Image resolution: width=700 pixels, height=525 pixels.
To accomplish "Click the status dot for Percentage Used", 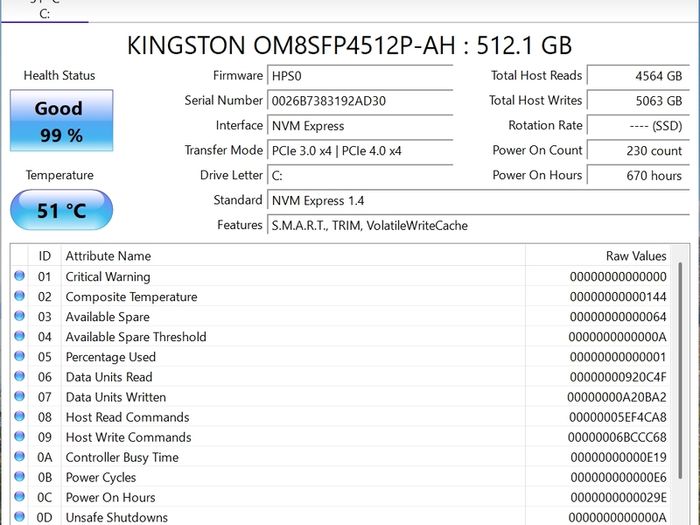I will pyautogui.click(x=19, y=356).
